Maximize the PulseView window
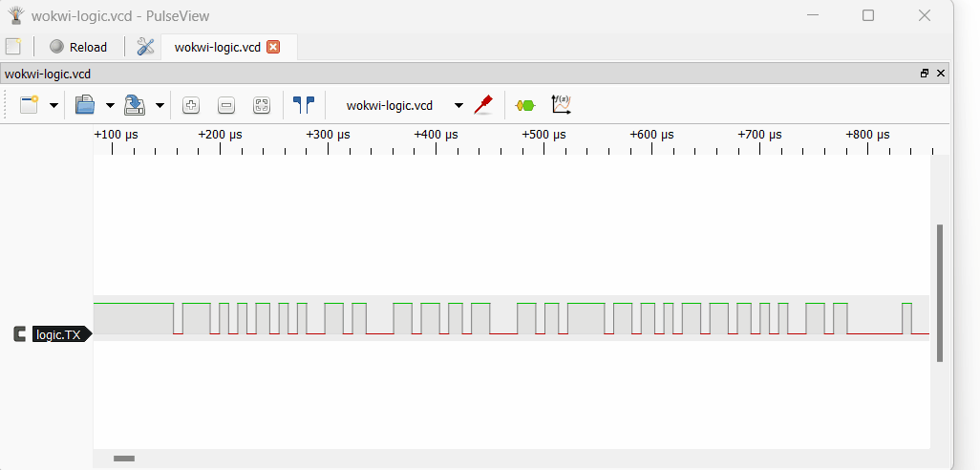This screenshot has height=470, width=980. click(868, 15)
